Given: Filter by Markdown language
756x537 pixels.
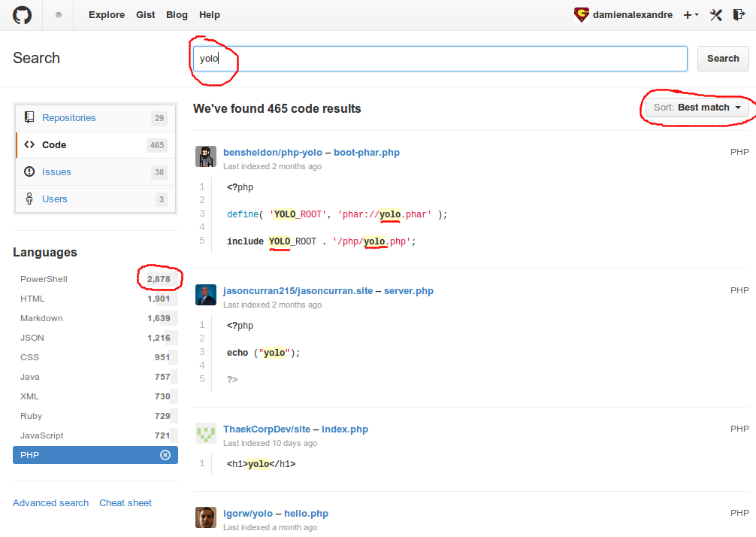Looking at the screenshot, I should pyautogui.click(x=95, y=318).
